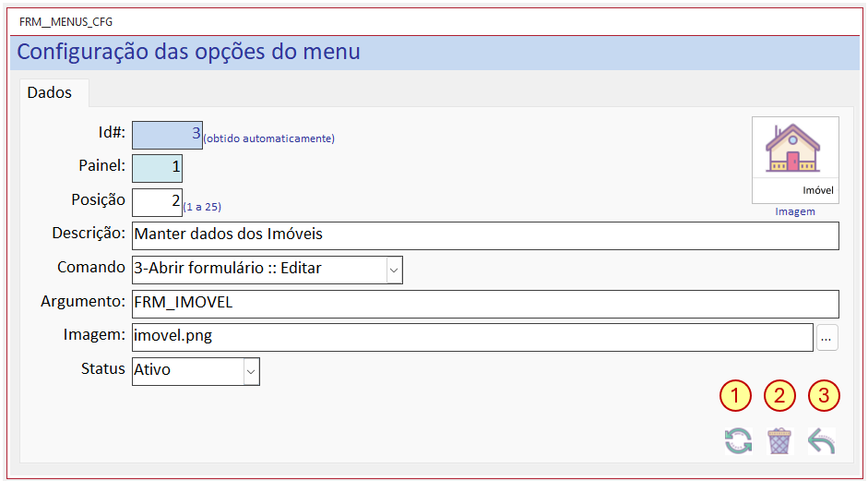Click the 'Configuração das opções do menu' heading
The image size is (868, 481).
point(189,52)
